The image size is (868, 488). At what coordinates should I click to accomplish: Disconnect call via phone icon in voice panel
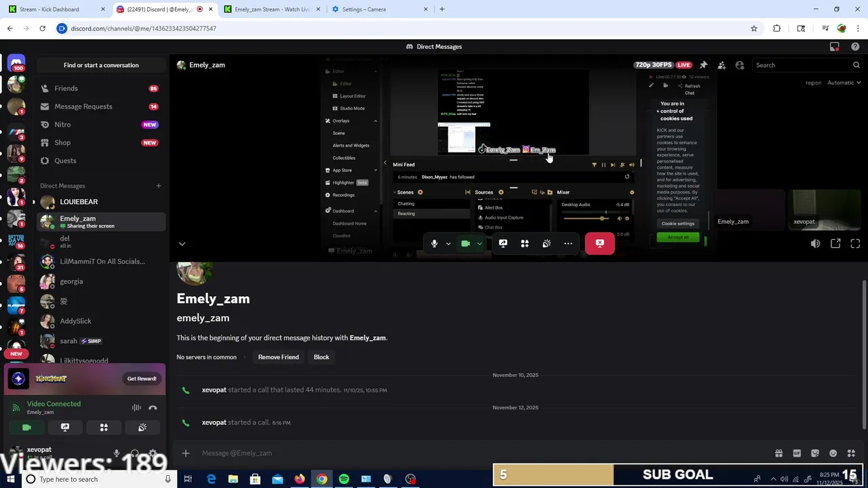153,407
